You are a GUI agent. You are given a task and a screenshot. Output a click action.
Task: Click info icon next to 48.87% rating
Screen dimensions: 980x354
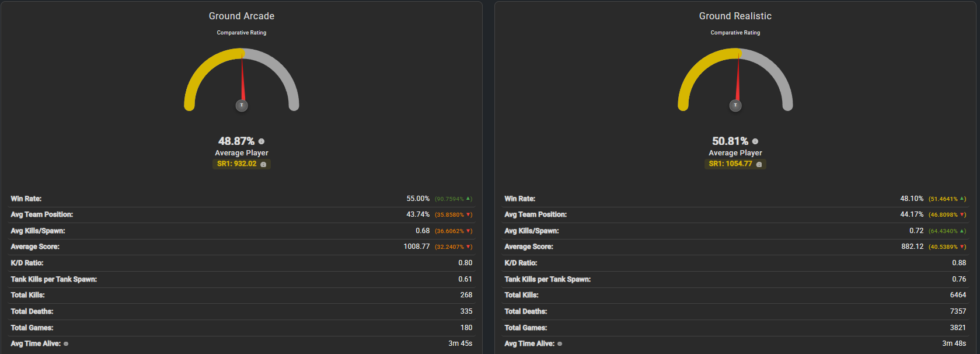coord(261,141)
